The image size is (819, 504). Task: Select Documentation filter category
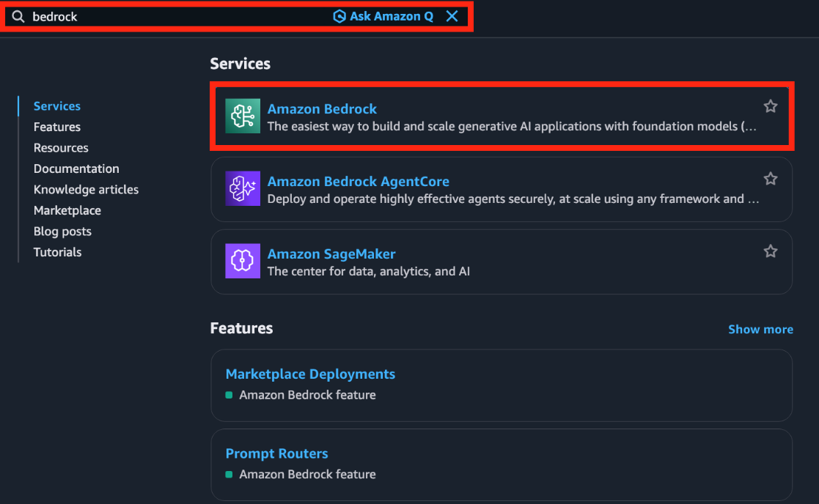pyautogui.click(x=76, y=168)
